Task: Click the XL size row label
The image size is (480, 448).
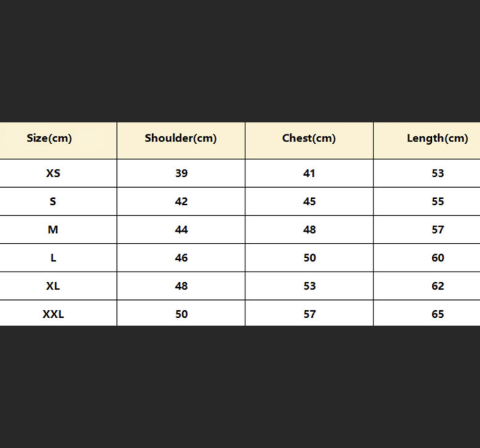Action: 53,286
